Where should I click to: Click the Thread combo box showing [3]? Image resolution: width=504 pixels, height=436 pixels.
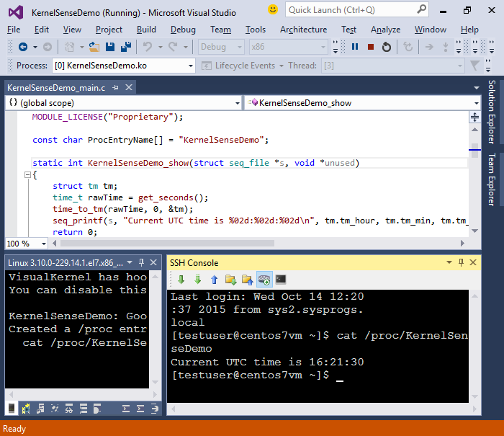[x=393, y=66]
